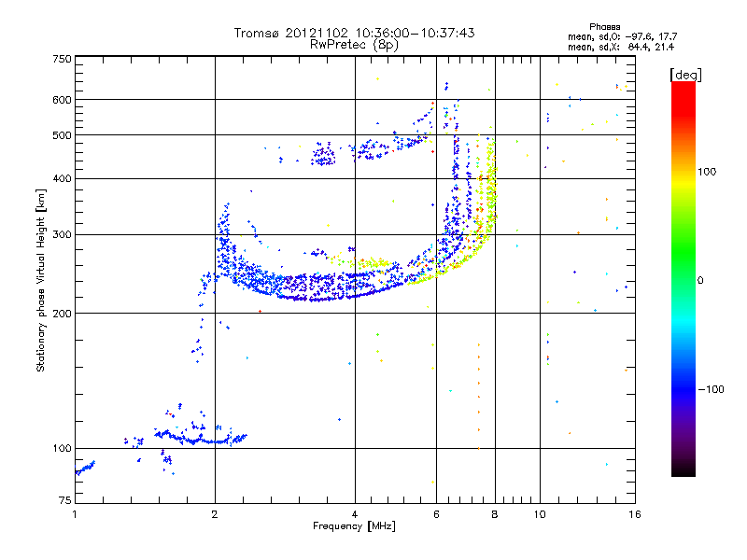Image resolution: width=747 pixels, height=560 pixels.
Task: Click the colorbar tick label "-100"
Action: [x=711, y=389]
